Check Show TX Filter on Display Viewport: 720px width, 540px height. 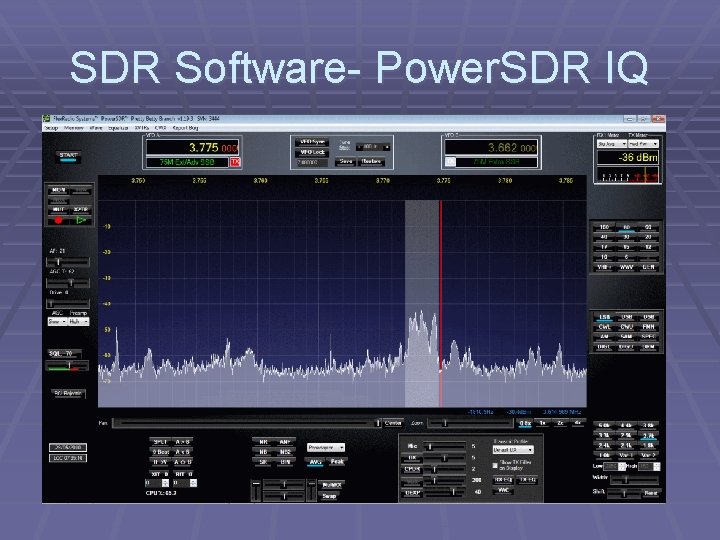[495, 465]
